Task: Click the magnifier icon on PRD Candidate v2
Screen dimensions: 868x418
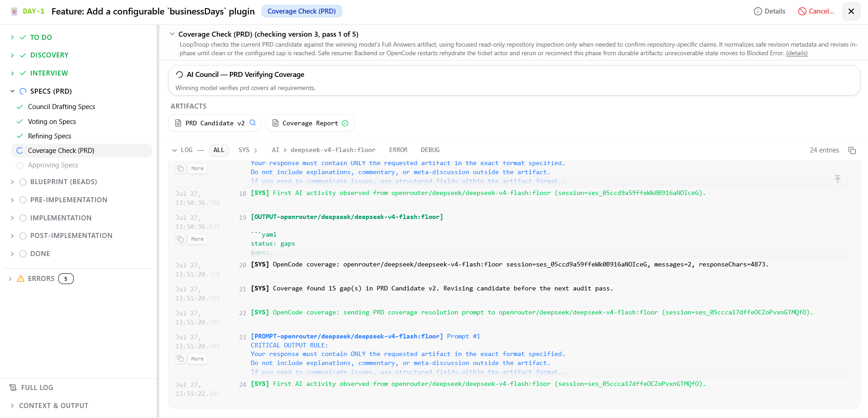Action: (253, 123)
